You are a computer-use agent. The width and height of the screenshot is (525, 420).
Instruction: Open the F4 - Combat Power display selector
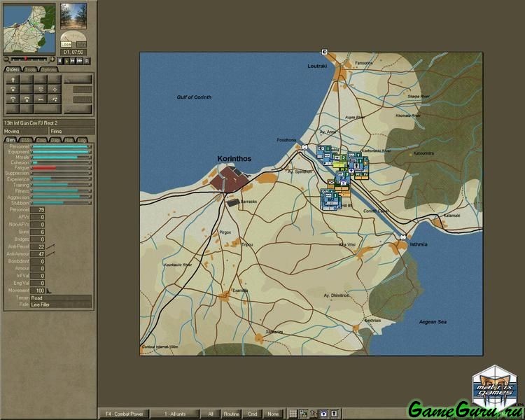[124, 414]
